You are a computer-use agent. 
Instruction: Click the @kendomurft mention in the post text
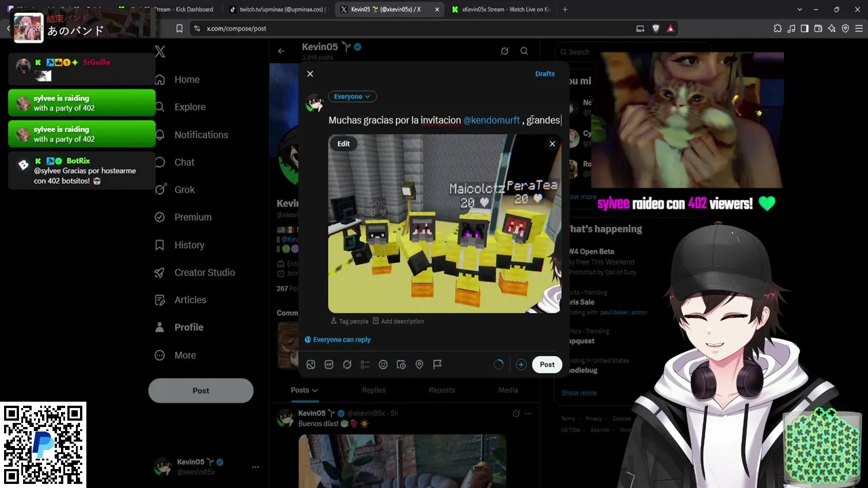(491, 120)
